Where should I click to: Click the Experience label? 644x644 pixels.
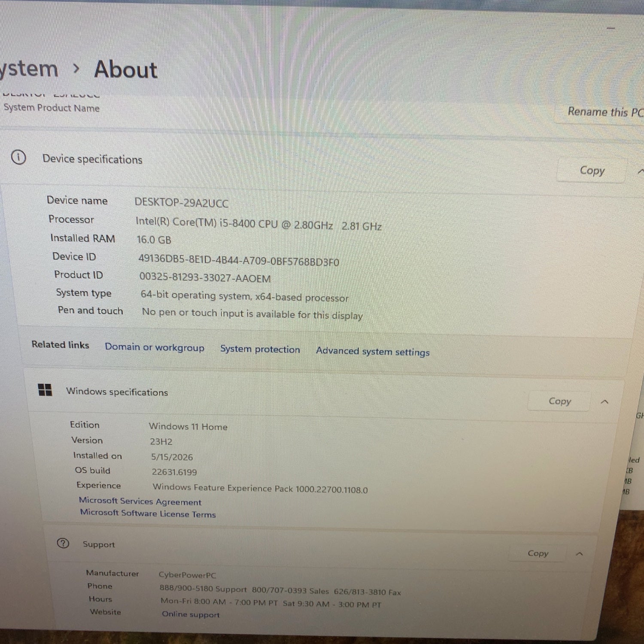click(99, 485)
